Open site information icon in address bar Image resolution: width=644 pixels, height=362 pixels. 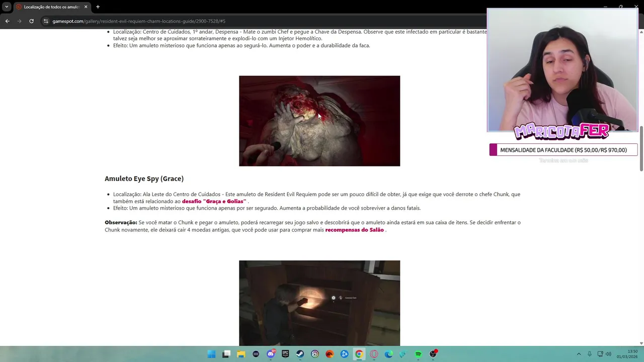pos(46,21)
